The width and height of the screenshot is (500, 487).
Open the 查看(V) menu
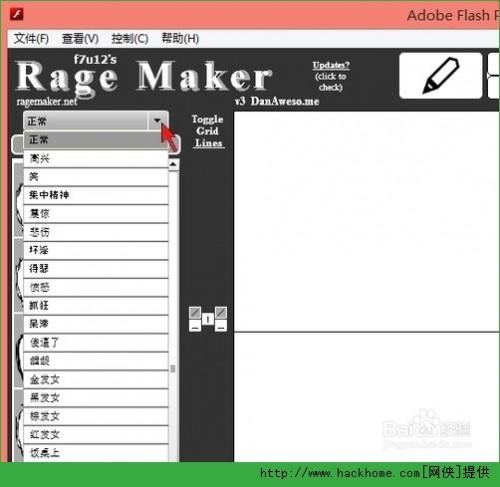(x=80, y=39)
